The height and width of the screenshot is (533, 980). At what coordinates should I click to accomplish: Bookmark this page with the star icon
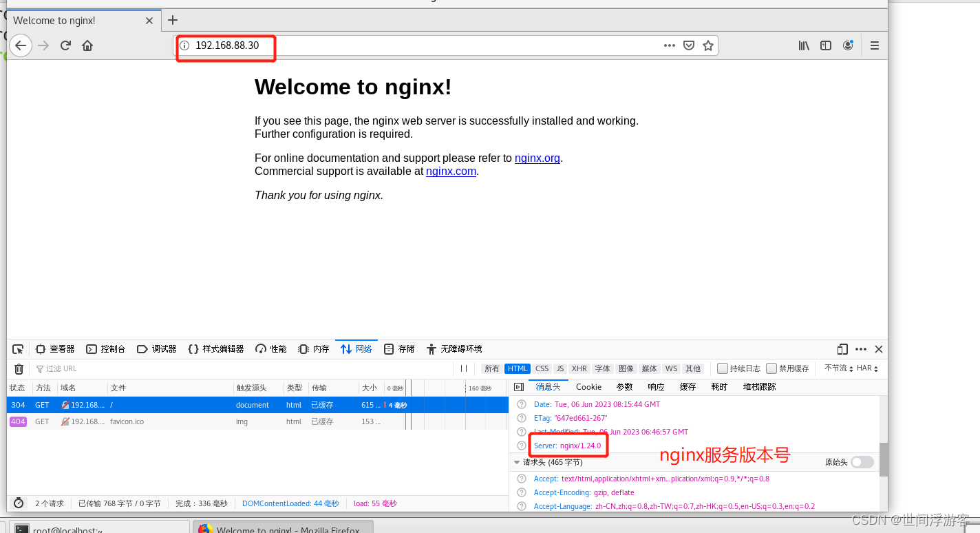point(708,45)
